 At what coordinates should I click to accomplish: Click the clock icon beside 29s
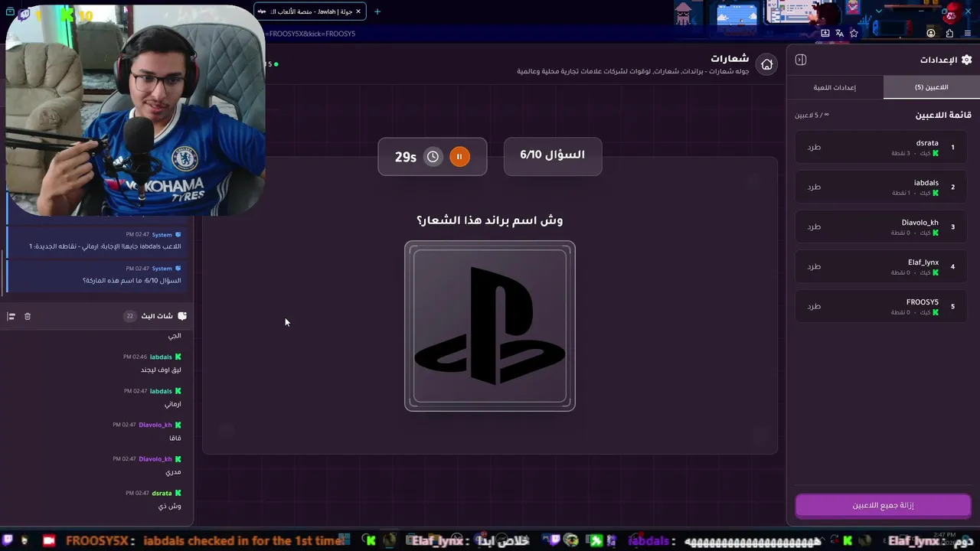tap(433, 157)
